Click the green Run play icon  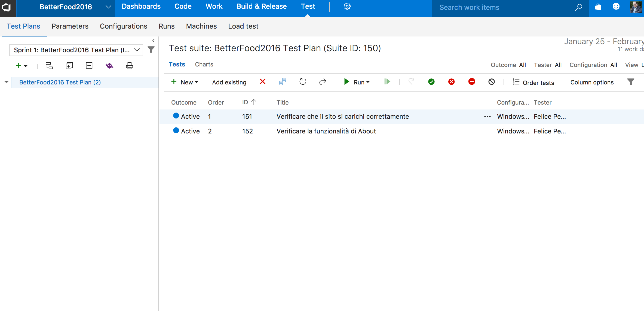tap(346, 82)
